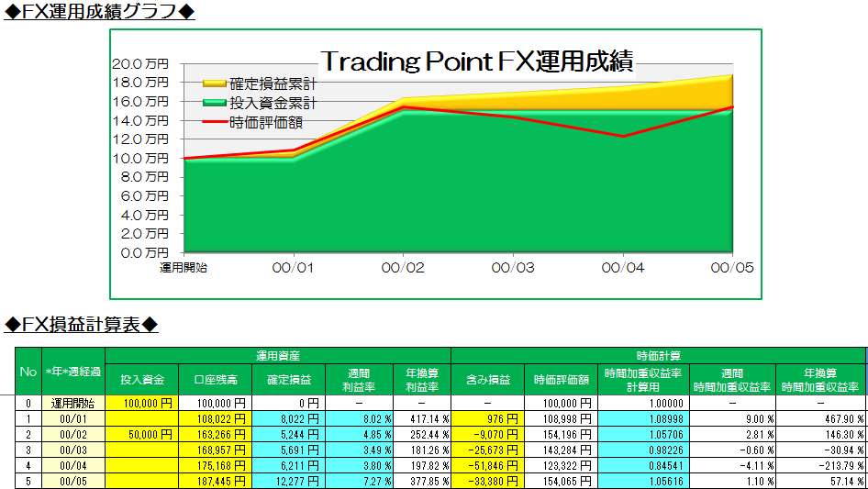Click the 163,266円 口座残高 cell
The height and width of the screenshot is (489, 868).
pos(216,434)
